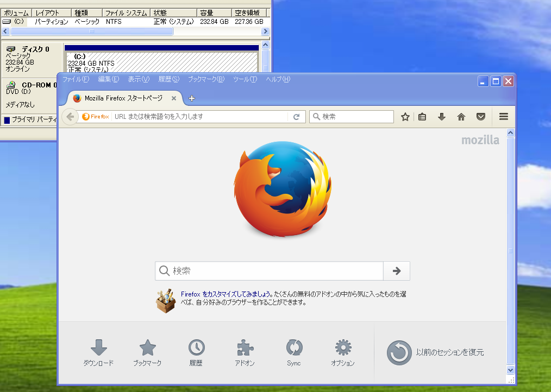Open the アドオン puzzle icon on the start page
This screenshot has width=551, height=392.
coord(245,347)
